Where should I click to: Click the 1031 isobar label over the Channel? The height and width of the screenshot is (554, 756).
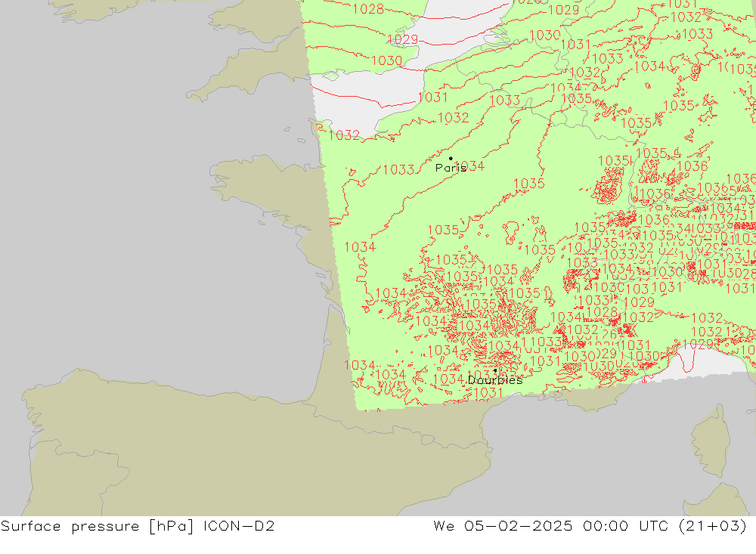click(433, 97)
